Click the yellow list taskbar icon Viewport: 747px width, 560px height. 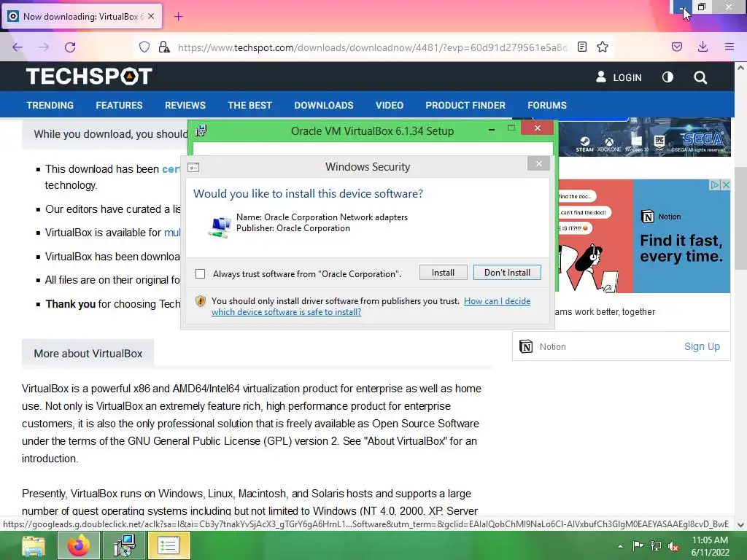pos(169,545)
